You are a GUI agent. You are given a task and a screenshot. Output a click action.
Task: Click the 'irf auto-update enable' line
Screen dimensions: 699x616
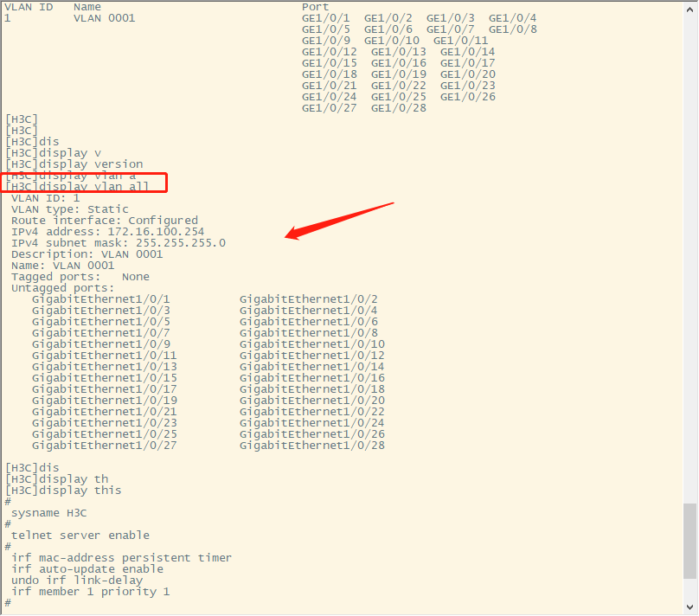coord(87,569)
